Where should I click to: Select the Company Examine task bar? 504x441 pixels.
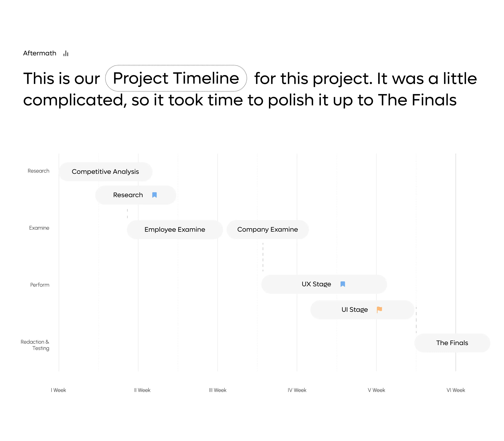(x=267, y=229)
